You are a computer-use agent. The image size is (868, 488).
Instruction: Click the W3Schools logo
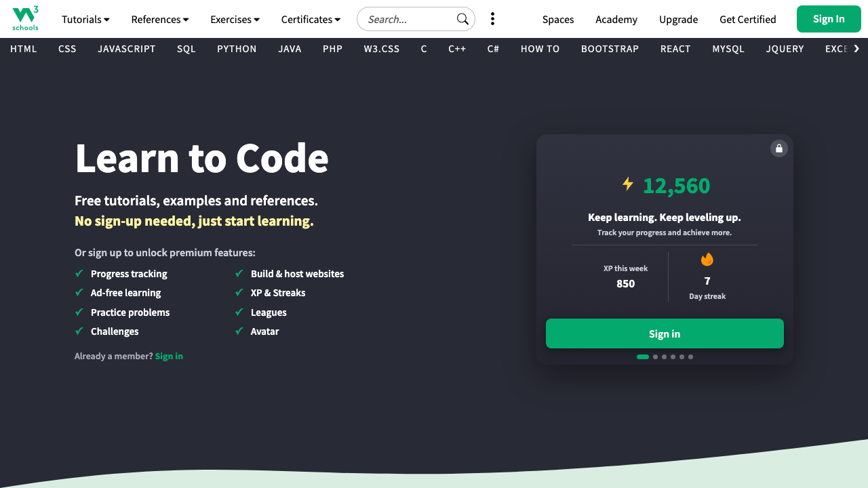tap(26, 19)
